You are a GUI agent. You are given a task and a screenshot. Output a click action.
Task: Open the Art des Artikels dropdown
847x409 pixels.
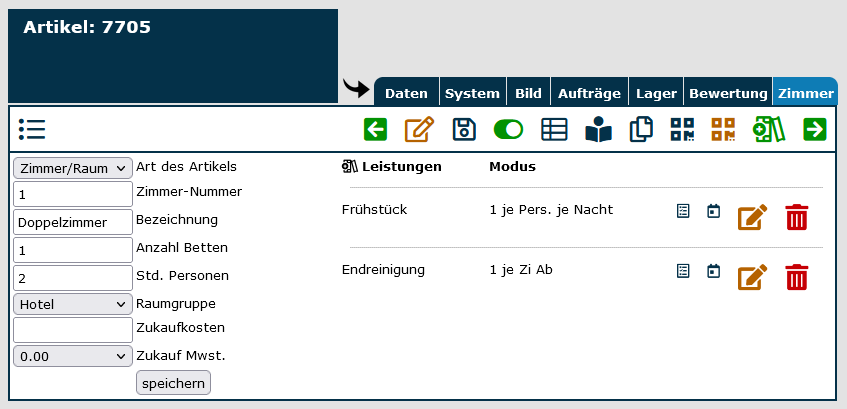tap(73, 168)
